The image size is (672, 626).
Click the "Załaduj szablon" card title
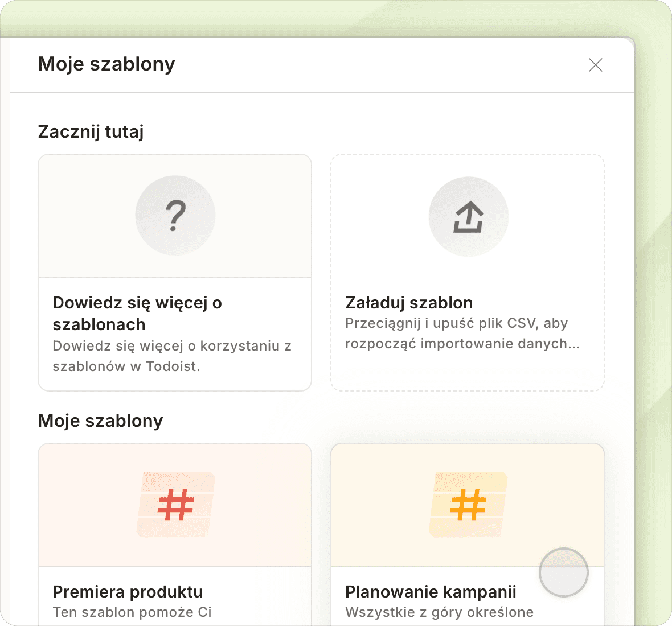coord(409,303)
